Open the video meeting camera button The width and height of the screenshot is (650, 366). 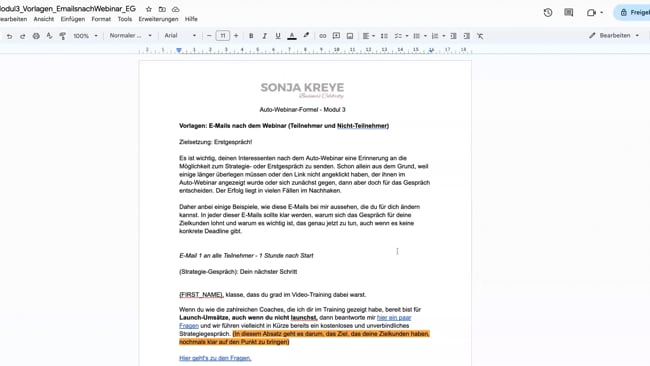591,12
